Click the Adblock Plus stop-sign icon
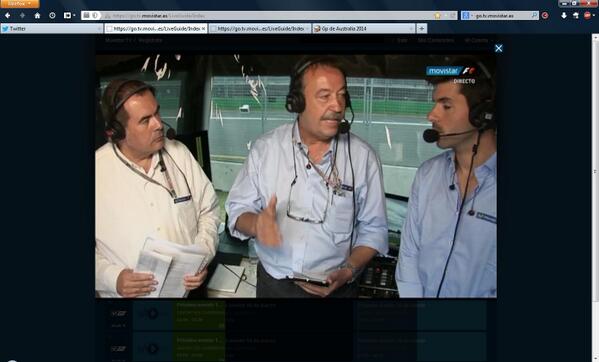Image resolution: width=599 pixels, height=362 pixels. tap(587, 16)
